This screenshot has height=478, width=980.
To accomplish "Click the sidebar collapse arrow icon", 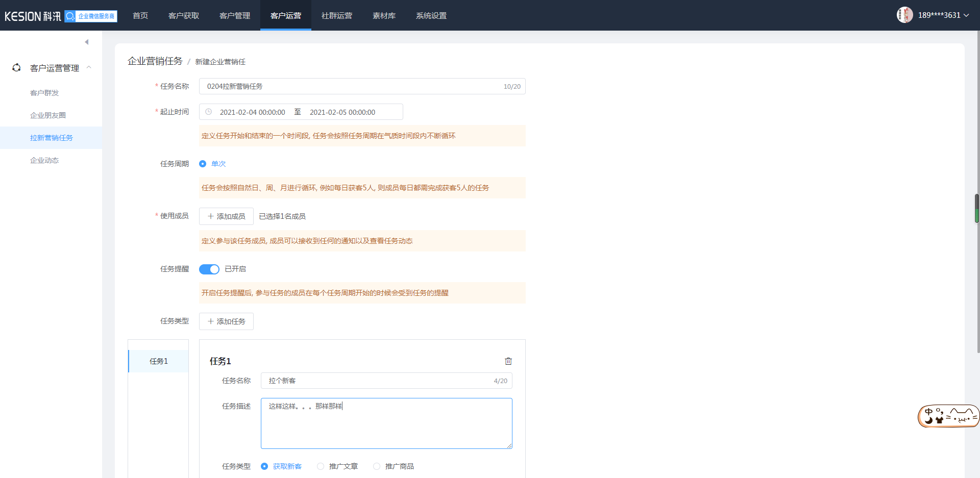I will click(87, 42).
